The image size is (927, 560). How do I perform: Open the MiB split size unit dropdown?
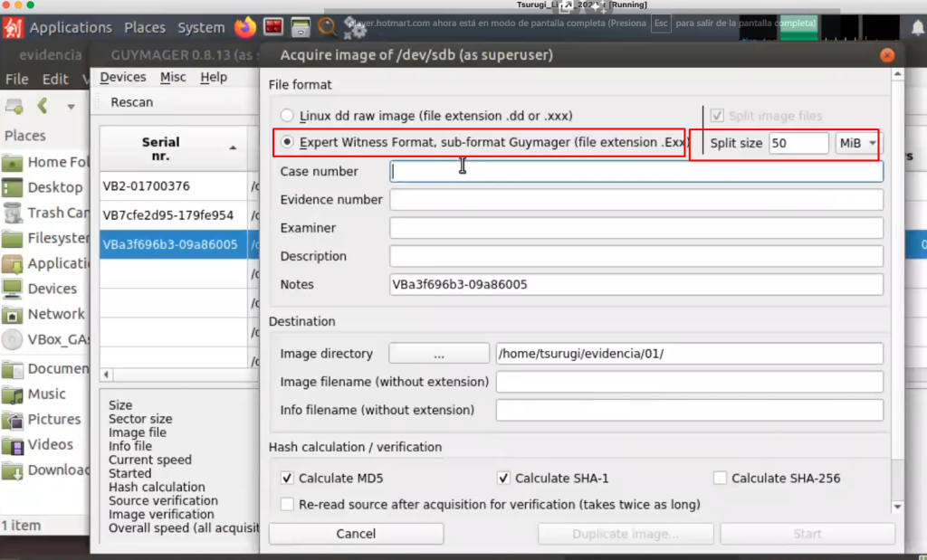(x=858, y=143)
